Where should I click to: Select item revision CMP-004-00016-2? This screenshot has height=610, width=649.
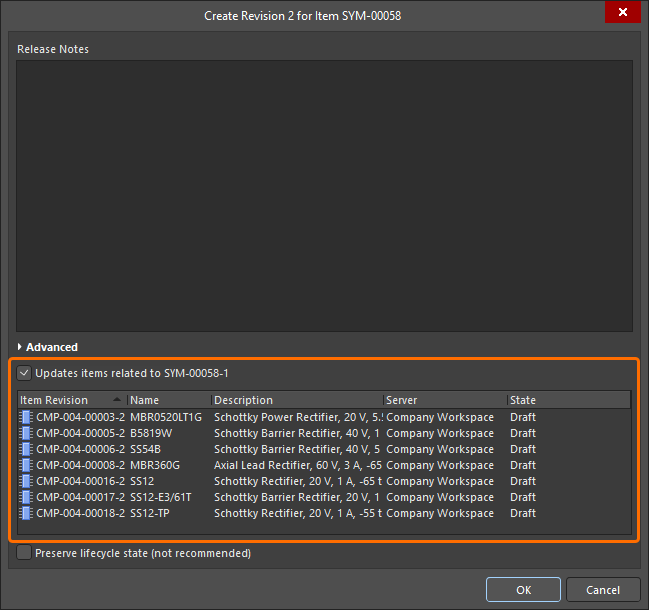click(x=80, y=481)
